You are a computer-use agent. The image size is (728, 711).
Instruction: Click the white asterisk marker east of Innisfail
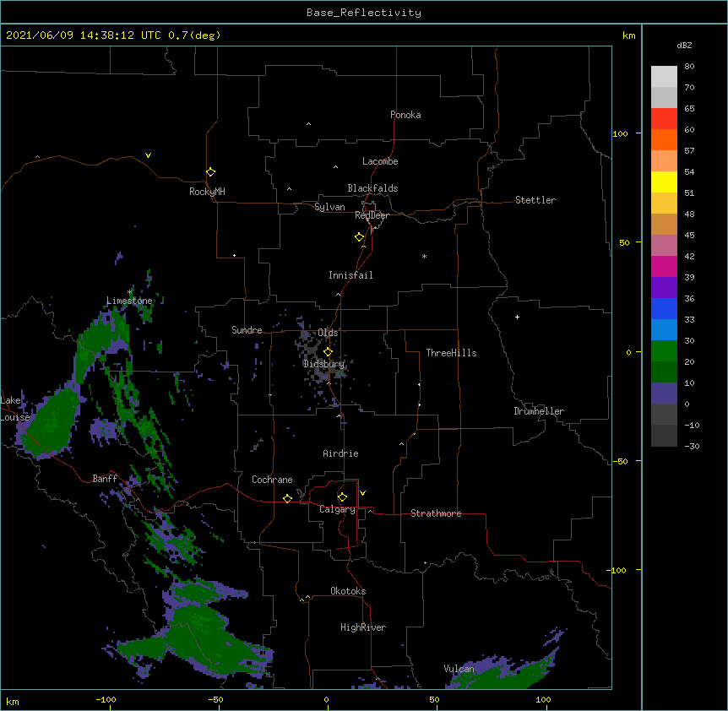[x=424, y=256]
